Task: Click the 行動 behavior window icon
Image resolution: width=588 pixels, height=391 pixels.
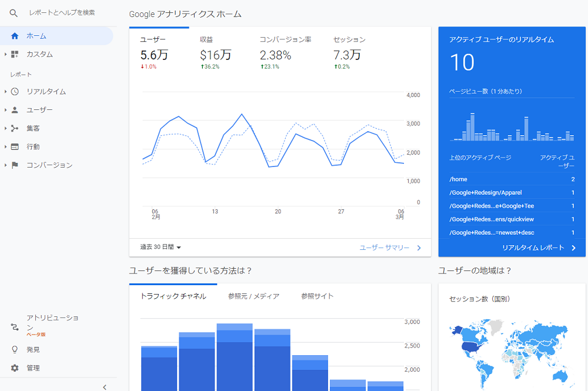Action: coord(15,146)
